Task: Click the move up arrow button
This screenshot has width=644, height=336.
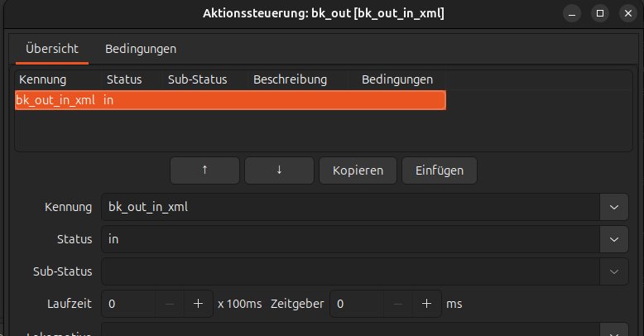Action: [204, 170]
